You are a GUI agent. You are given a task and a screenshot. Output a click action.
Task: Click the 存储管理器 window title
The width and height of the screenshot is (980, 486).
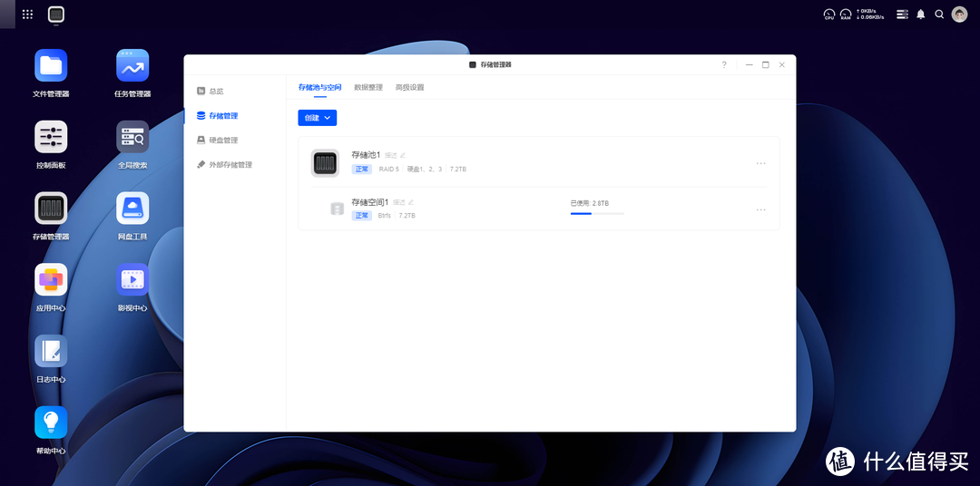[x=495, y=65]
